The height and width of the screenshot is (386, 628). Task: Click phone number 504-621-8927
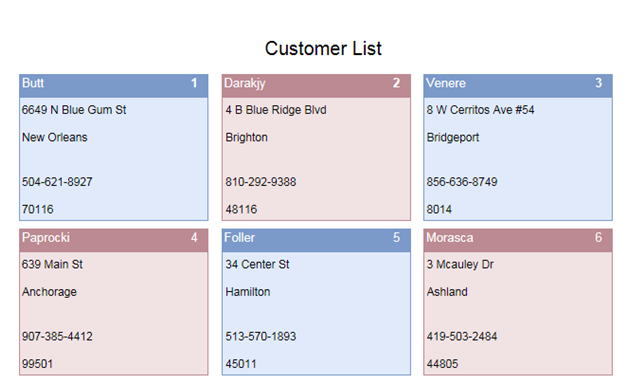57,182
